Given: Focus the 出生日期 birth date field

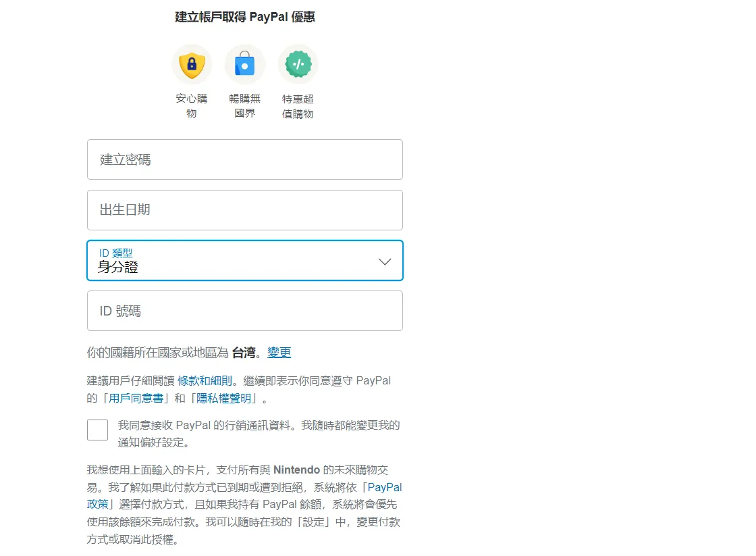Looking at the screenshot, I should click(x=245, y=210).
